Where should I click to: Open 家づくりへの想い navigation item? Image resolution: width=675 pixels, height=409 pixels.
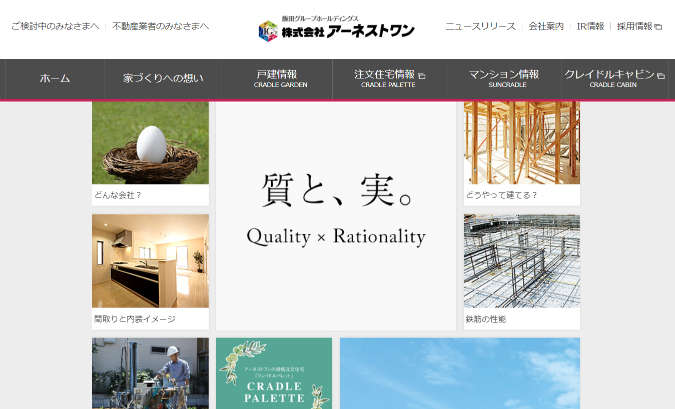pyautogui.click(x=163, y=79)
